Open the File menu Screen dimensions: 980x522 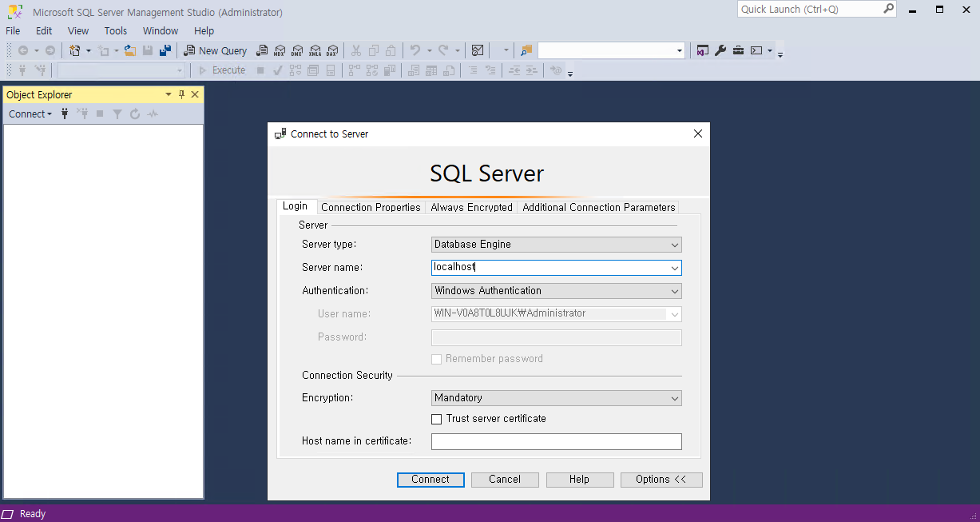tap(13, 30)
